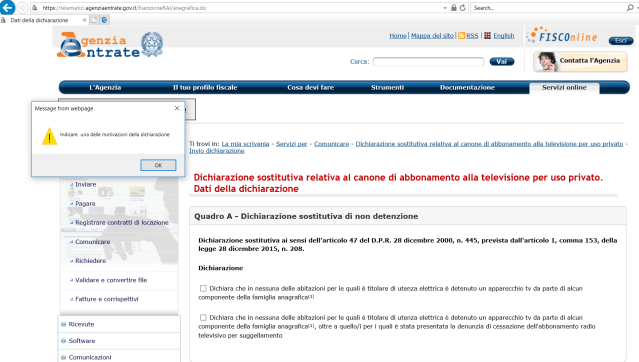Viewport: 639px width, 362px height.
Task: Check first 'Dichiara che in nessuna' declaration box
Action: pos(203,288)
